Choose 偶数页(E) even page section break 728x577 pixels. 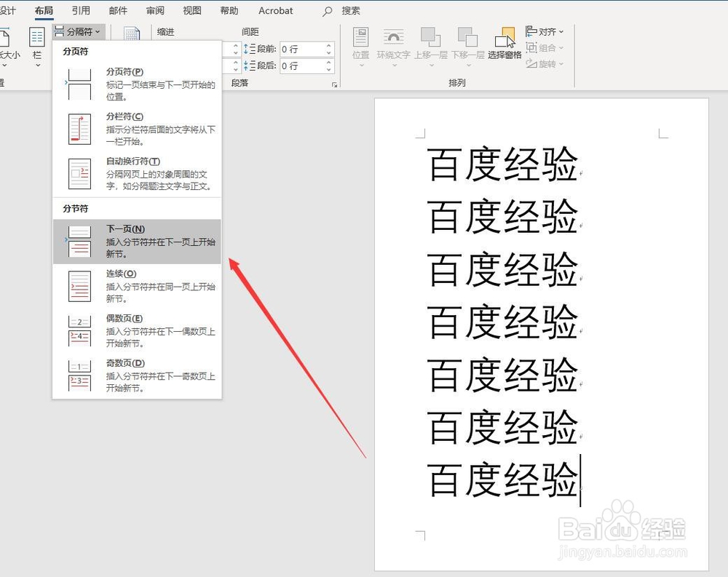click(137, 330)
